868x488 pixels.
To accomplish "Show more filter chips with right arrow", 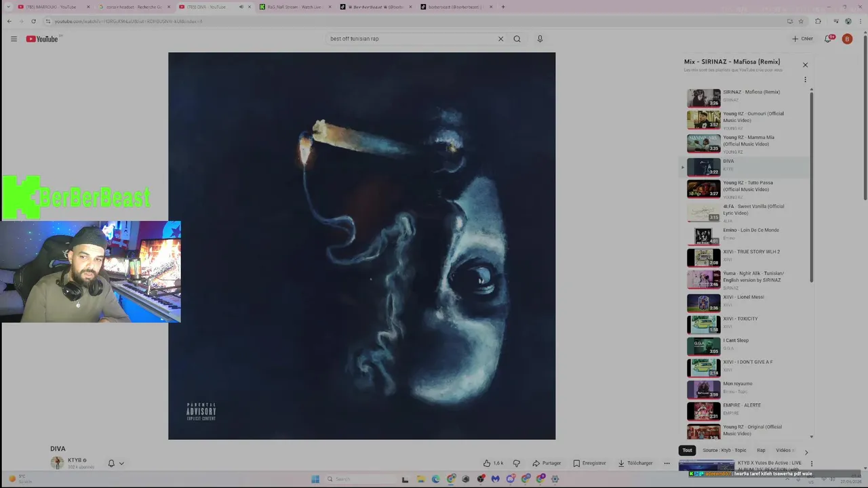I will (806, 451).
